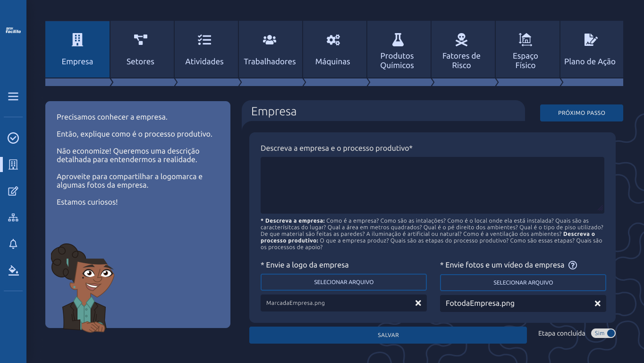Switch to the Atividades tab label
Viewport: 644px width, 363px height.
pos(204,61)
